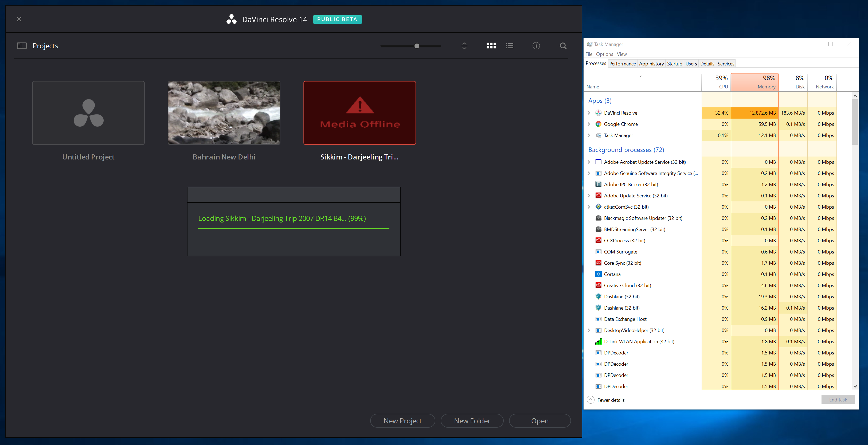Expand the Google Chrome process row
Screen dimensions: 868x445
[589, 124]
